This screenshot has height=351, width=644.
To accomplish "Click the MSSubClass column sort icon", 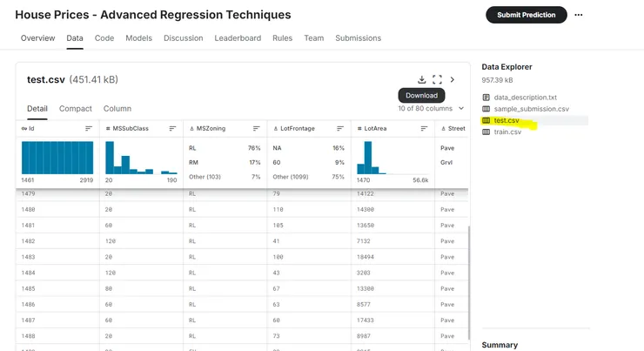I will pos(173,128).
